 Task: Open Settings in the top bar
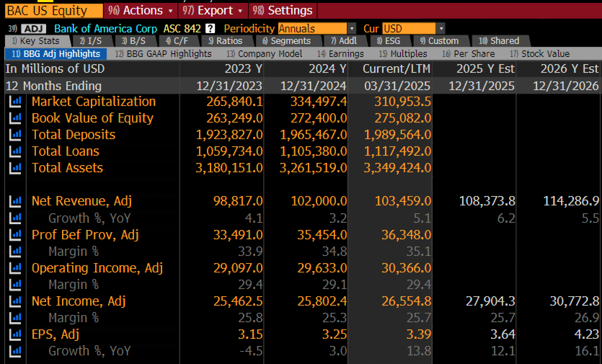(x=283, y=10)
